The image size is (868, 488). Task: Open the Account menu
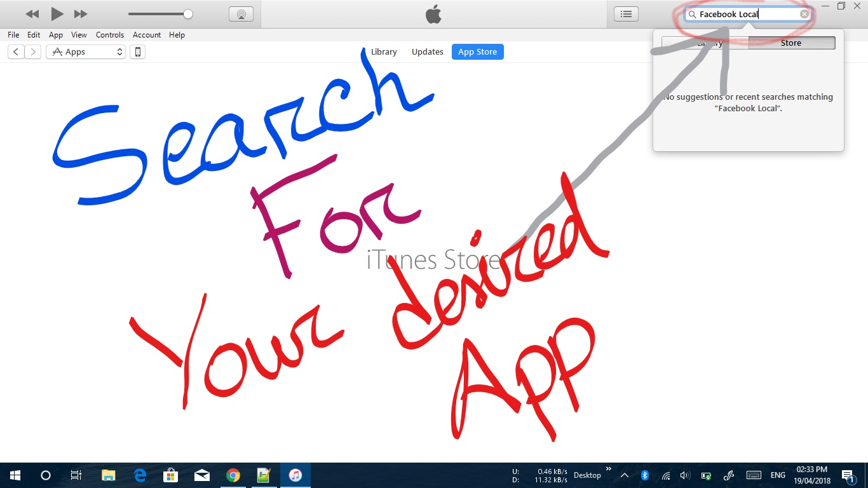[147, 35]
